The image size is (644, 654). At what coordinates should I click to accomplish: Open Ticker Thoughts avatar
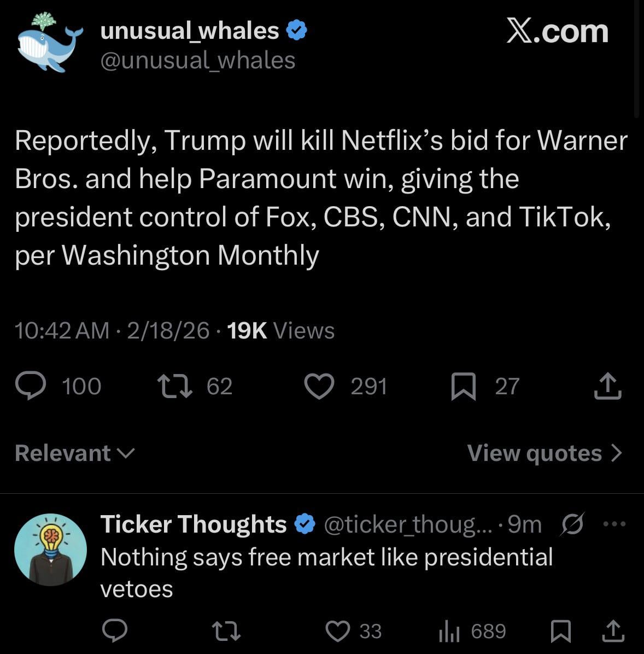pyautogui.click(x=50, y=550)
